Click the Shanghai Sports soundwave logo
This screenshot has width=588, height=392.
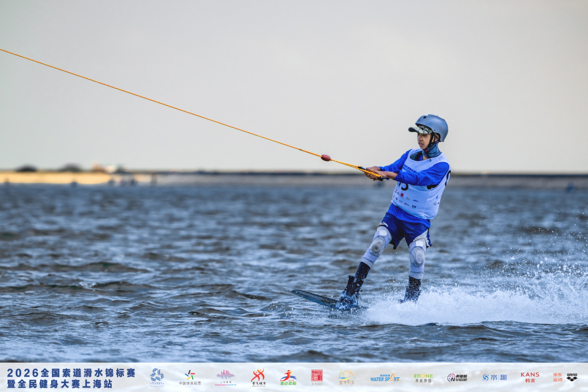[225, 377]
